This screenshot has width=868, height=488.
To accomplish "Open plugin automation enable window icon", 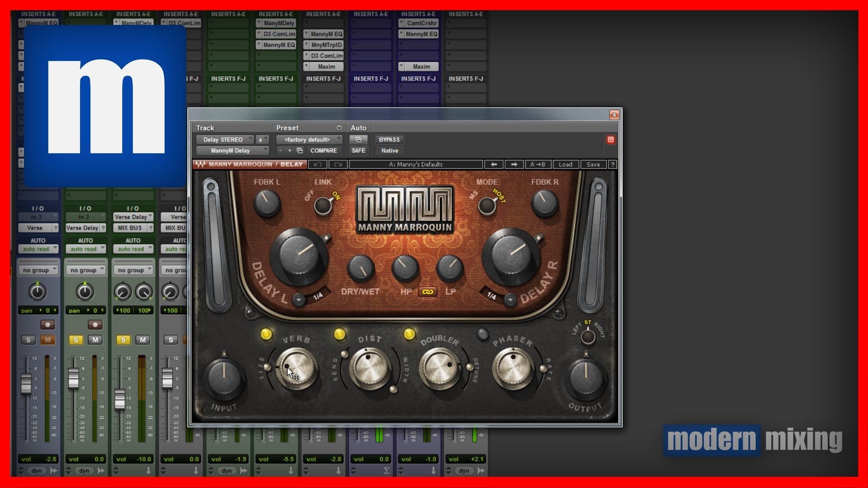I will [358, 140].
